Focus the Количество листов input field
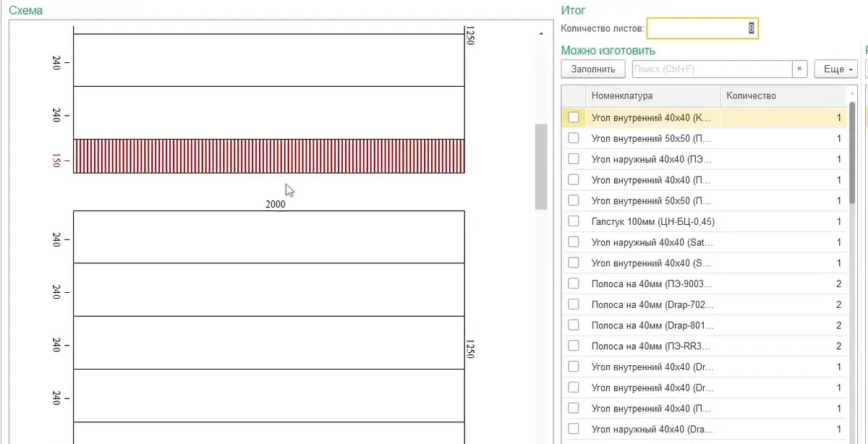Image resolution: width=868 pixels, height=444 pixels. pyautogui.click(x=702, y=28)
